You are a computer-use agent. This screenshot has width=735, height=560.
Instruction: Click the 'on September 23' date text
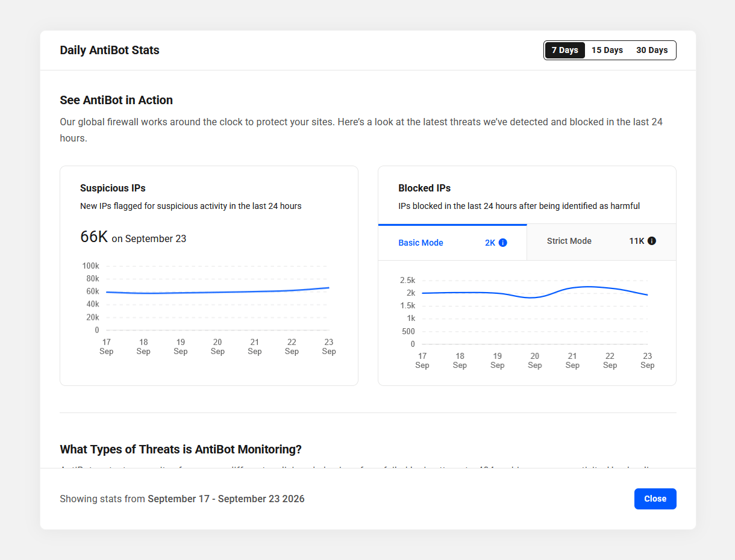[x=149, y=238]
